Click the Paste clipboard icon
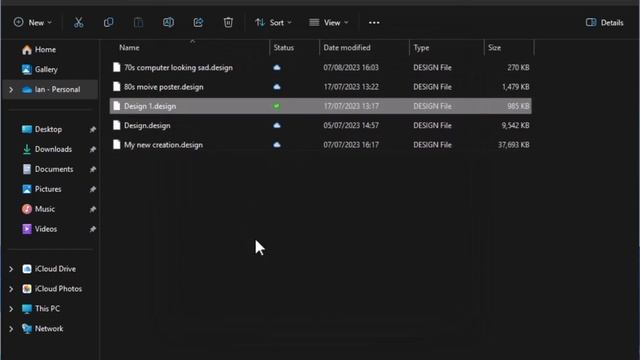The image size is (640, 360). point(138,22)
